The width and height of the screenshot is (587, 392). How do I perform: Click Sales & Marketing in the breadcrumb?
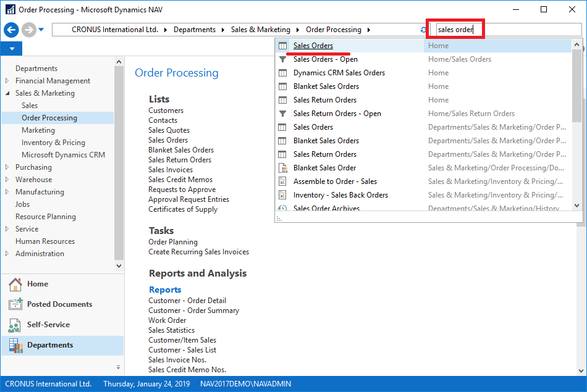(261, 30)
